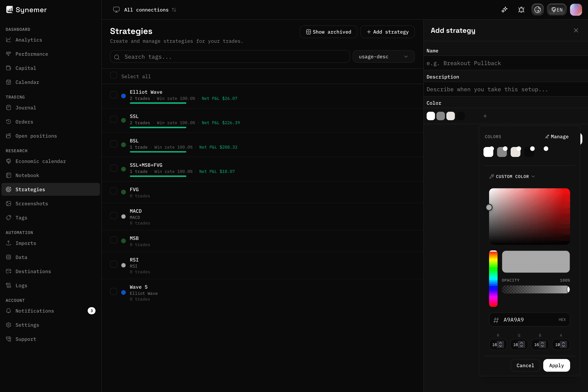This screenshot has width=588, height=392.
Task: Click the Notifications bell icon
Action: click(9, 311)
